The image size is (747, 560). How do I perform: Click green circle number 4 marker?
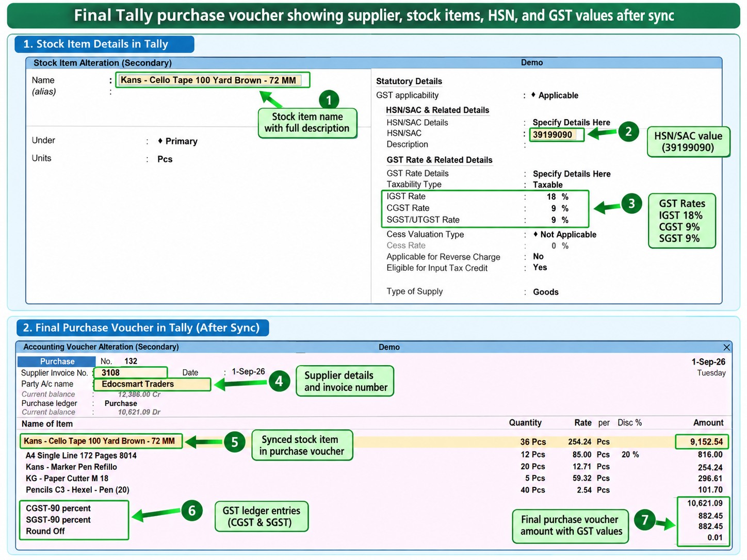pyautogui.click(x=279, y=381)
